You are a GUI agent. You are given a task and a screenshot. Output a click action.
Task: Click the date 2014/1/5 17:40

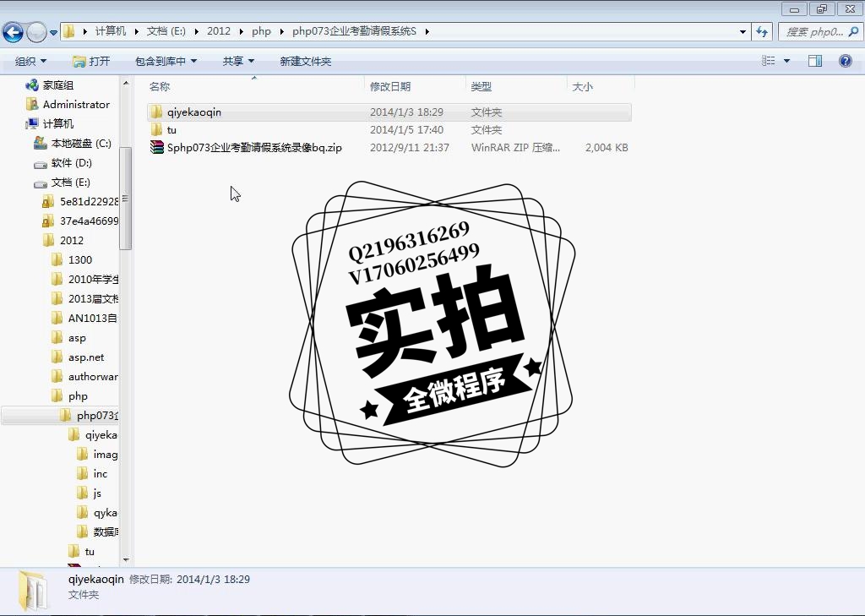406,130
